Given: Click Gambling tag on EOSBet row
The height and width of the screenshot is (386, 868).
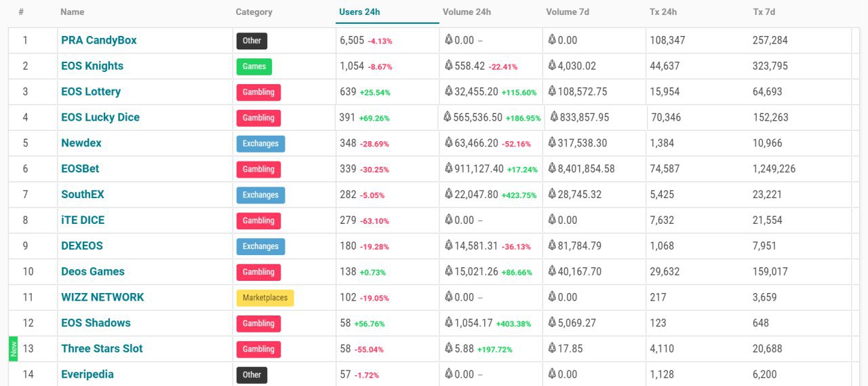Looking at the screenshot, I should tap(258, 169).
